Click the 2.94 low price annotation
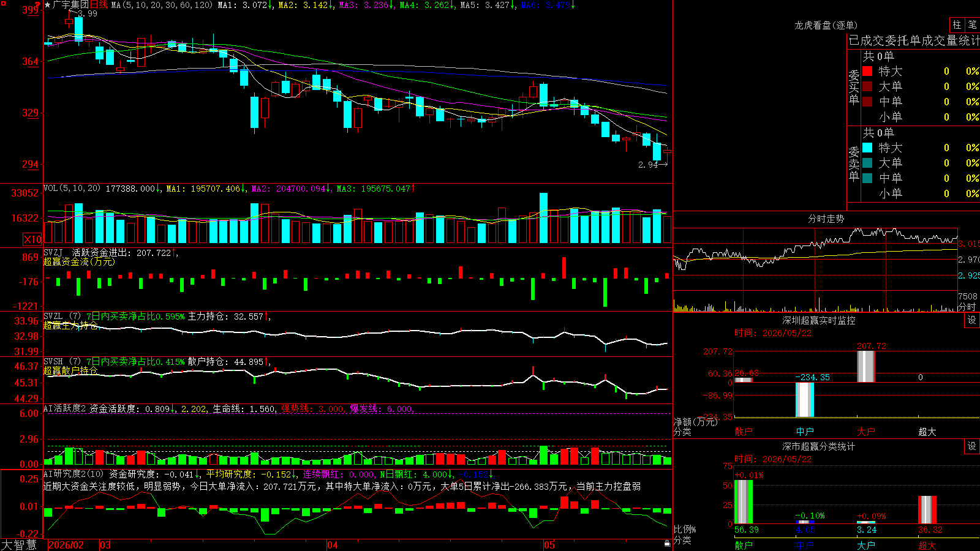Screen dimensions: 980x551 click(x=648, y=165)
